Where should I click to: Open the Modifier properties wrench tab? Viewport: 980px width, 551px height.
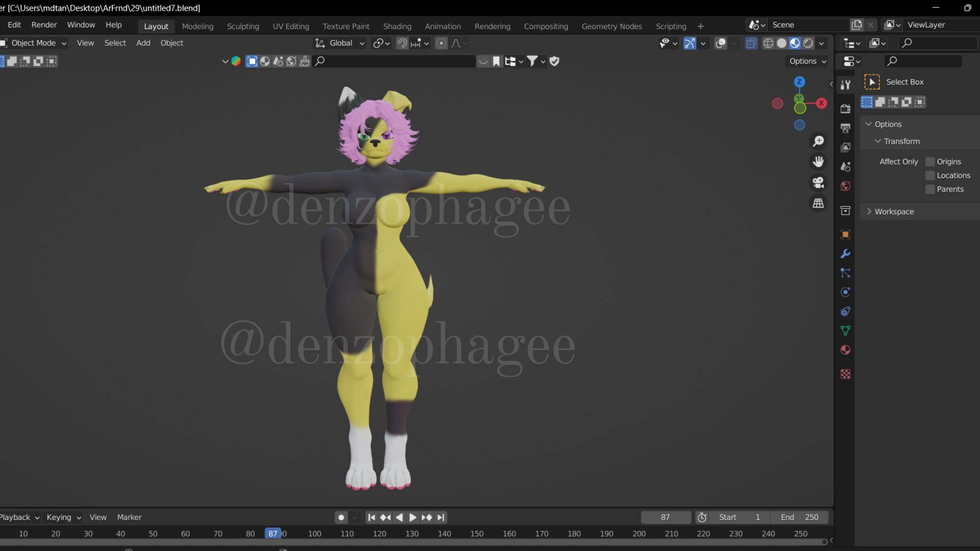coord(845,254)
